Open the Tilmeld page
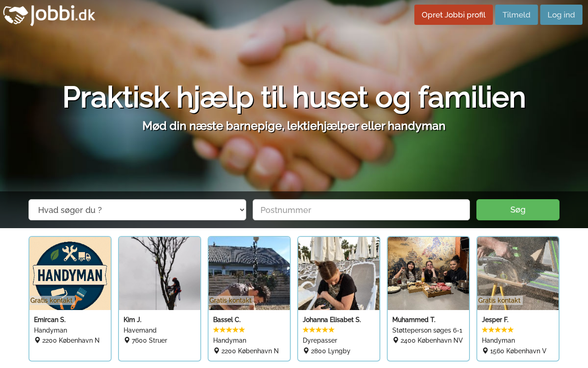Image resolution: width=588 pixels, height=368 pixels. click(516, 15)
